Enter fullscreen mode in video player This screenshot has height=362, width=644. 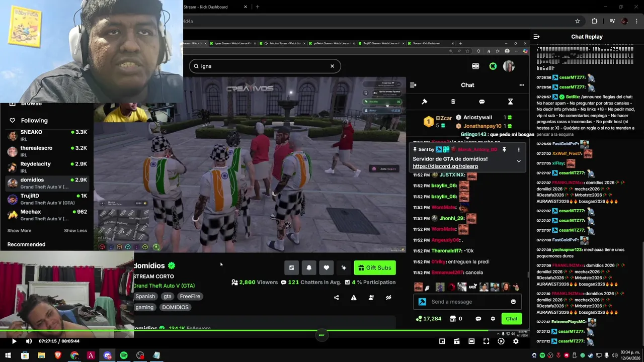click(x=486, y=341)
